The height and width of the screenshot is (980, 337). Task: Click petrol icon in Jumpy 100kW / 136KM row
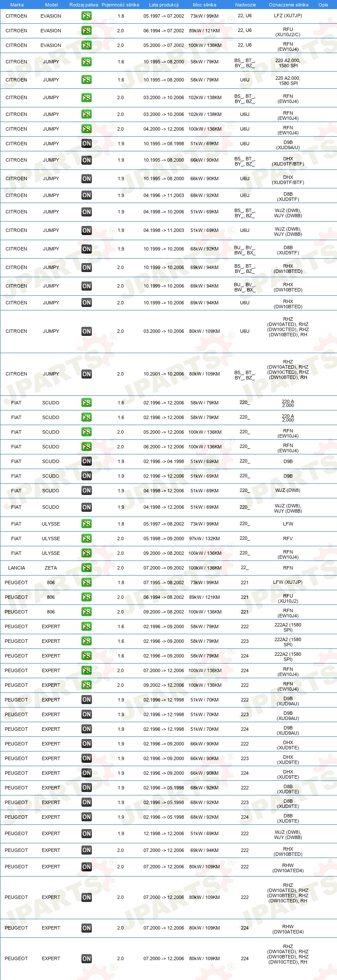pyautogui.click(x=86, y=129)
